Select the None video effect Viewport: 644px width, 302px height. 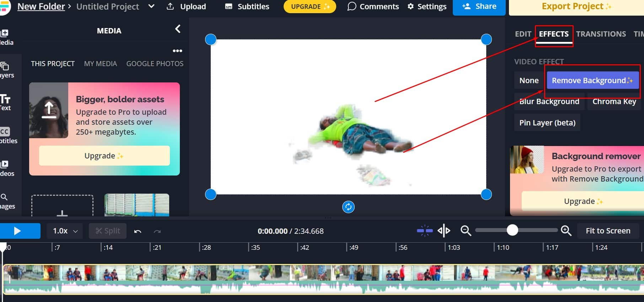[x=529, y=80]
